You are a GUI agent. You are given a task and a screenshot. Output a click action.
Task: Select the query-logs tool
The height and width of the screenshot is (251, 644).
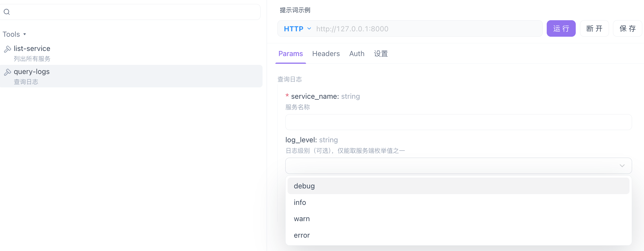coord(131,76)
